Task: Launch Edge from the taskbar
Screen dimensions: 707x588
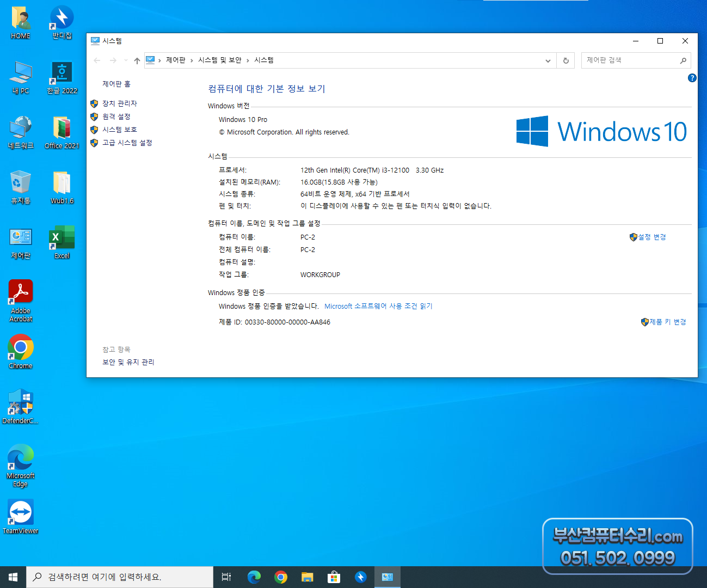Action: click(254, 577)
